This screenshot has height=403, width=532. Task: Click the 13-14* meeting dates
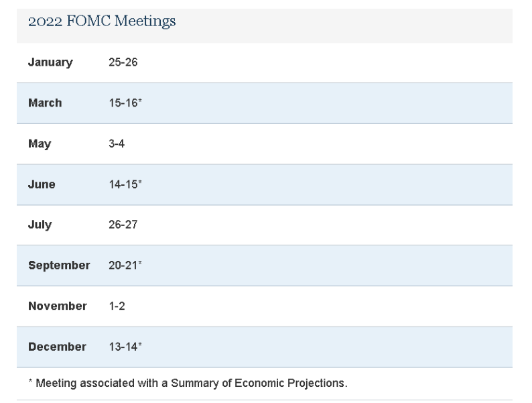125,347
